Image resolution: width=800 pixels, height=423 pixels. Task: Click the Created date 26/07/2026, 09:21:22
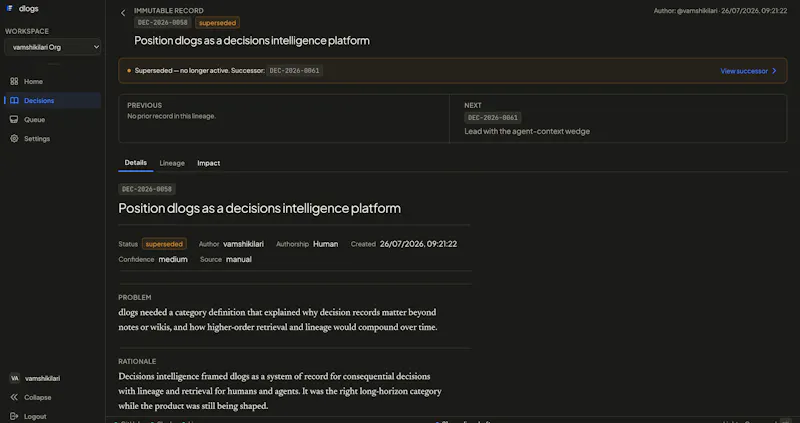(x=418, y=244)
